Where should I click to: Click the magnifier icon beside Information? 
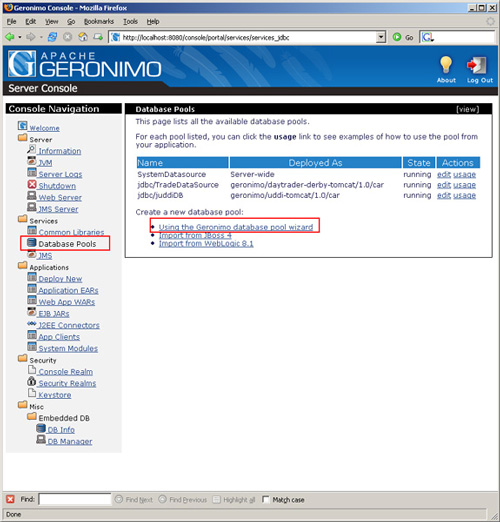(32, 149)
